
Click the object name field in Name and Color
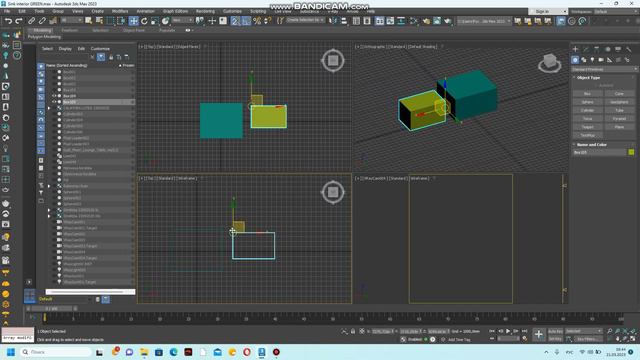coord(599,152)
